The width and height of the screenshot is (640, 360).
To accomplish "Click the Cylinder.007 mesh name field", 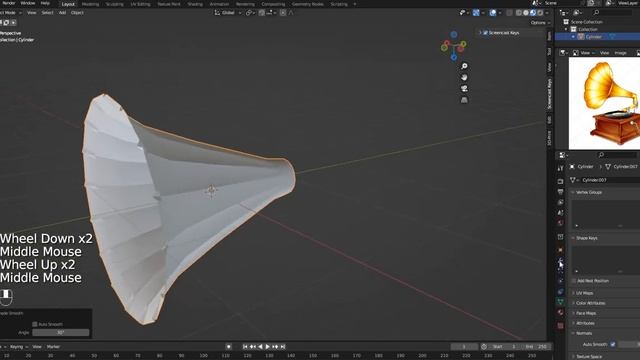I will pyautogui.click(x=610, y=180).
